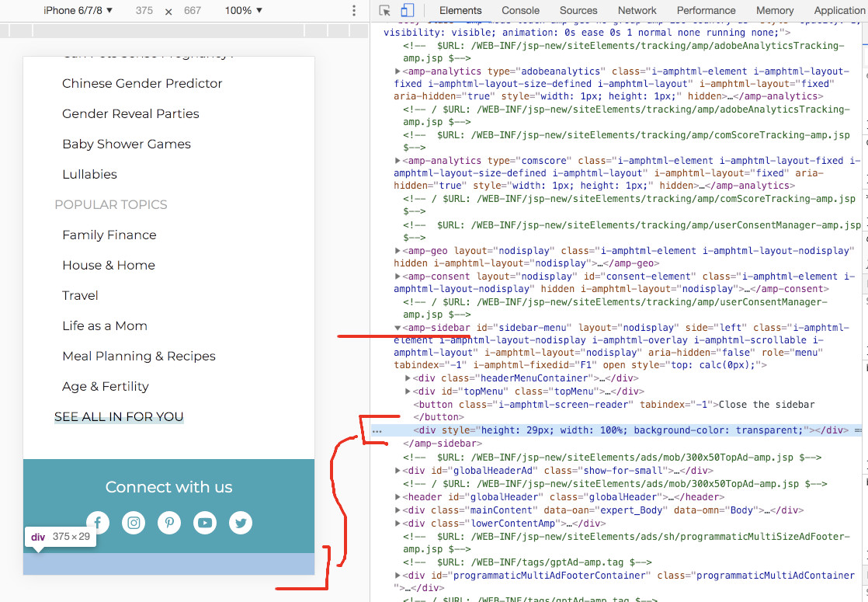This screenshot has height=602, width=868.
Task: Open the Meal Planning & Recipes link
Action: click(x=139, y=357)
